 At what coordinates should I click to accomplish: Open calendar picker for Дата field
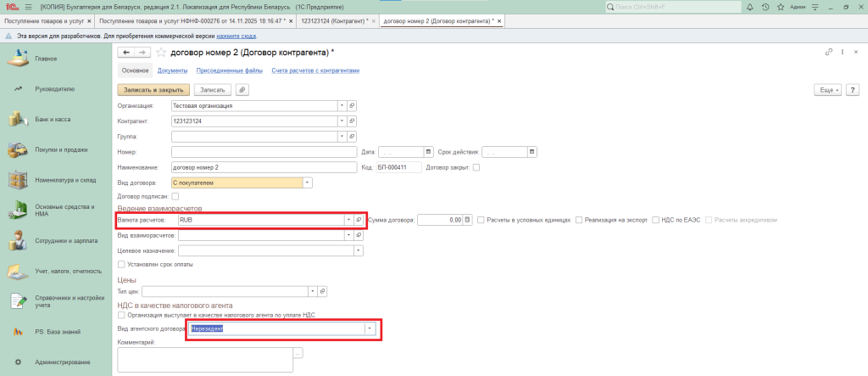428,152
